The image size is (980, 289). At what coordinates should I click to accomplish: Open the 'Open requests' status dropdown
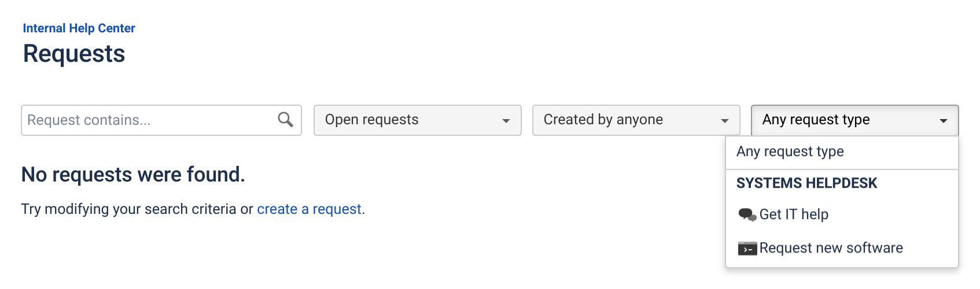(417, 120)
